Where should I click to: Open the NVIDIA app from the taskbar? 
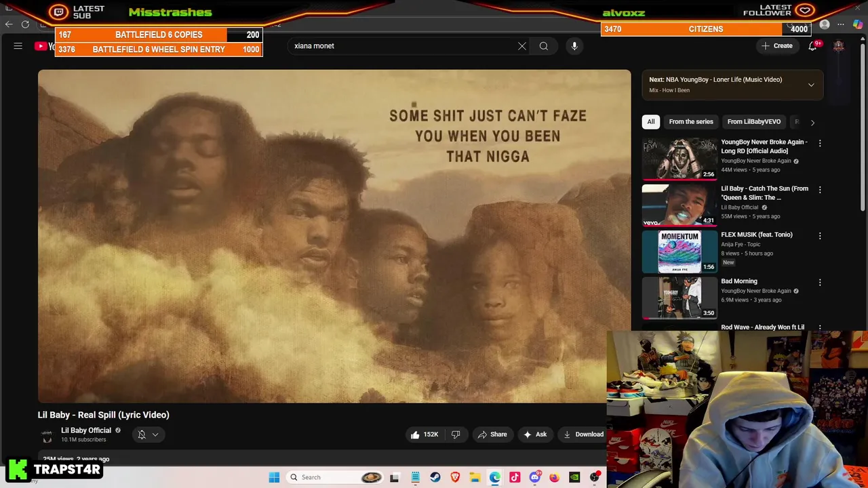pos(574,477)
